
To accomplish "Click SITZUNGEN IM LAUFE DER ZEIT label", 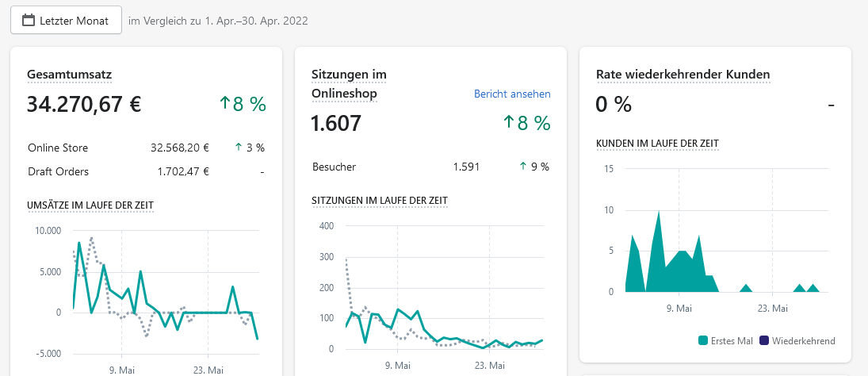I will tap(380, 200).
